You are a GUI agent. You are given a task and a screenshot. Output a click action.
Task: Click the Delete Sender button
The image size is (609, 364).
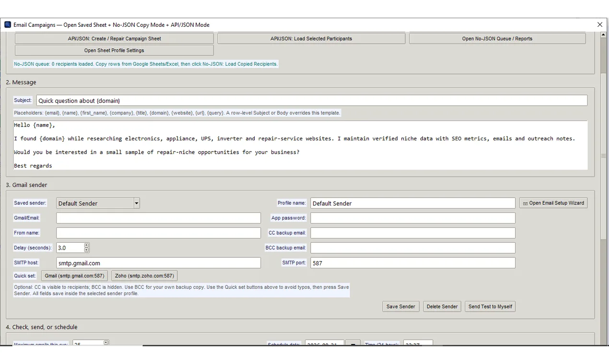click(442, 307)
